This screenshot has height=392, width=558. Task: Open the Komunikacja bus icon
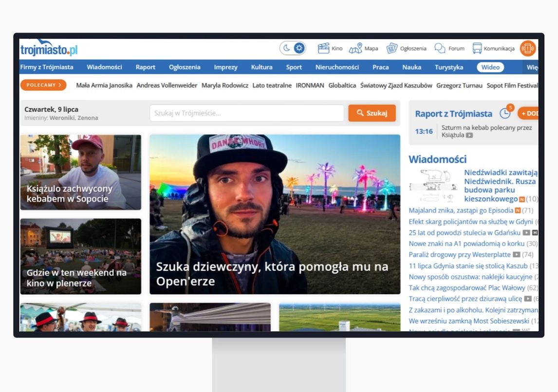[x=477, y=48]
